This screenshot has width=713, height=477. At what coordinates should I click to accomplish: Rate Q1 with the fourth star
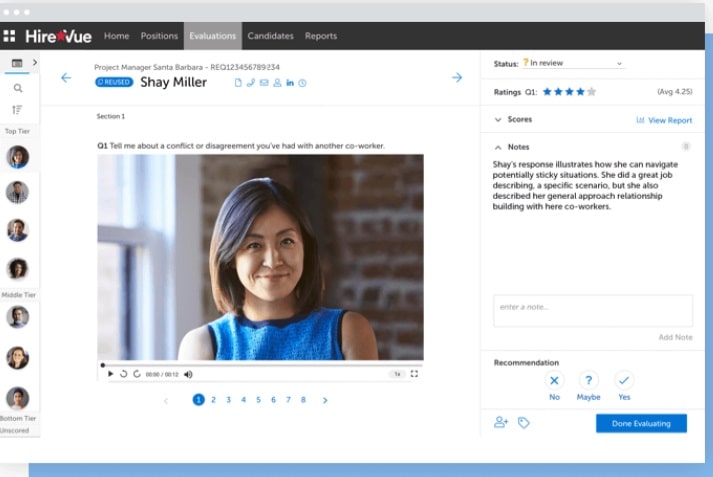(580, 92)
